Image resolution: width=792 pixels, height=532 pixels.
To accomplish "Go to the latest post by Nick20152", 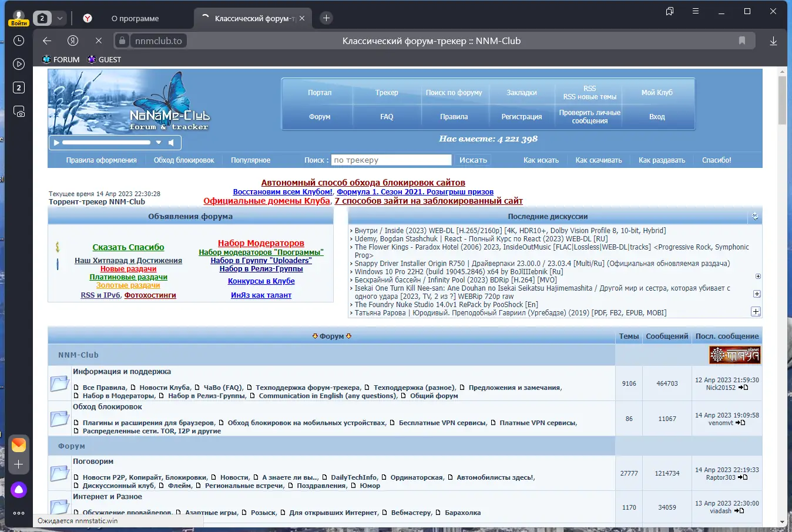I will coord(743,388).
